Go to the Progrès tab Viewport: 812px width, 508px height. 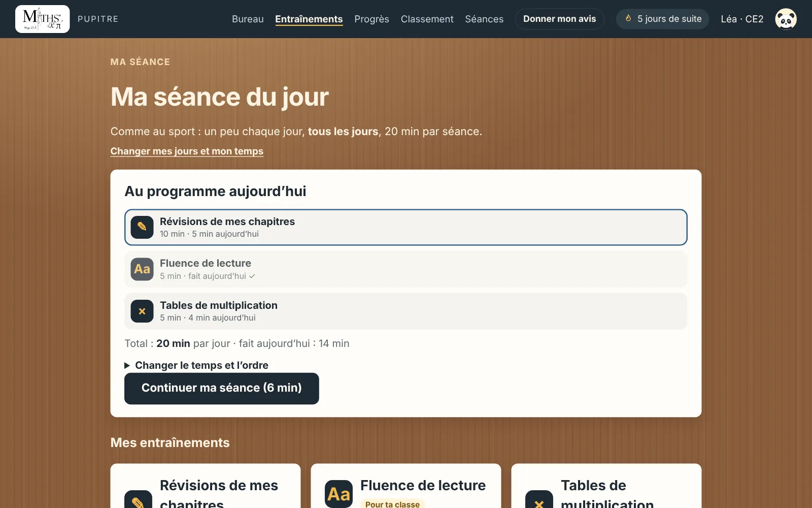click(371, 19)
